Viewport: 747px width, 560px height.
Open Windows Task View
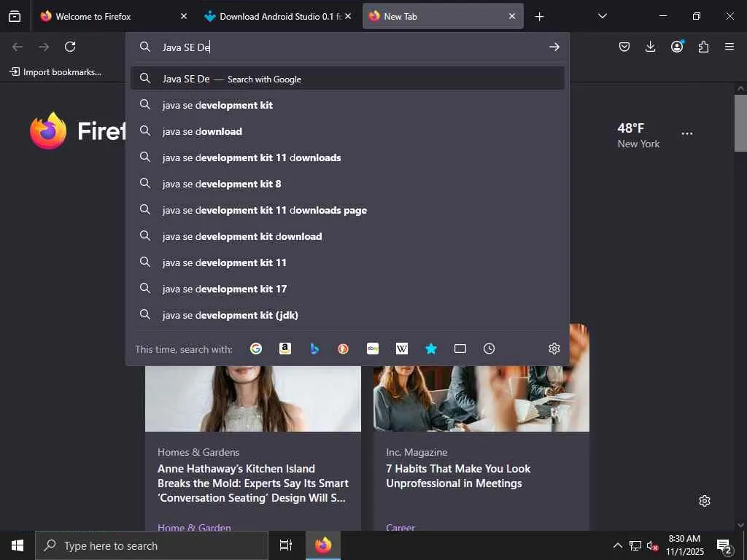point(285,545)
